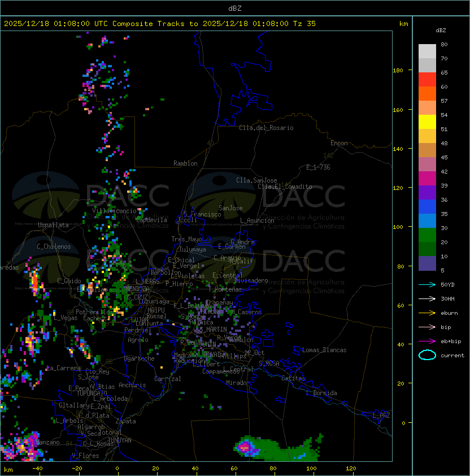This screenshot has width=470, height=476.
Task: Select the blue 35 dBZ color swatch
Action: point(427,207)
